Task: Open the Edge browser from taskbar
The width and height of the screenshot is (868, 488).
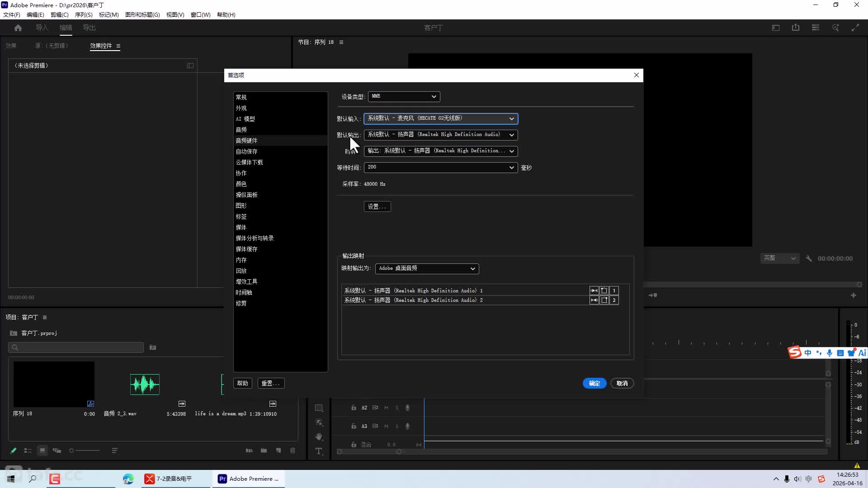Action: coord(128,479)
